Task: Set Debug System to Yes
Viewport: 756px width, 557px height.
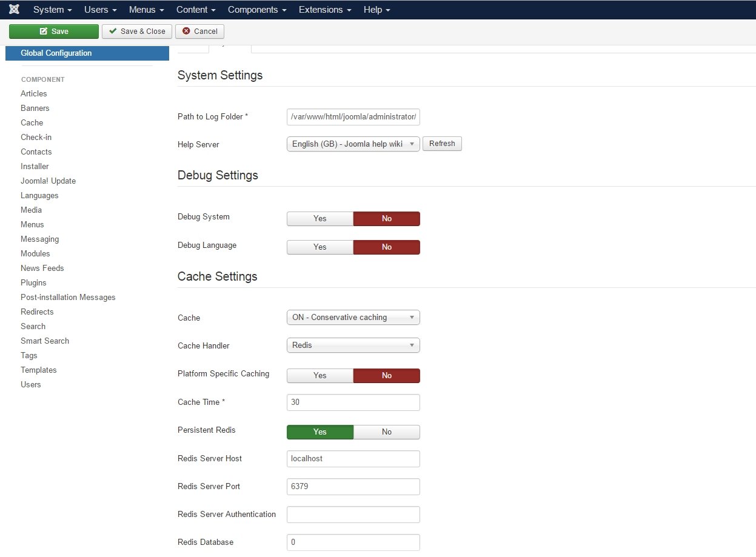Action: (319, 219)
